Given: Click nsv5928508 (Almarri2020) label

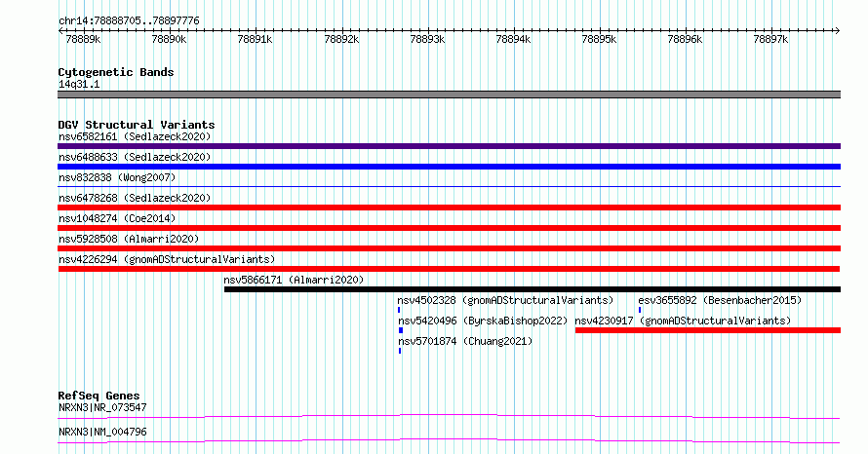Looking at the screenshot, I should 129,239.
